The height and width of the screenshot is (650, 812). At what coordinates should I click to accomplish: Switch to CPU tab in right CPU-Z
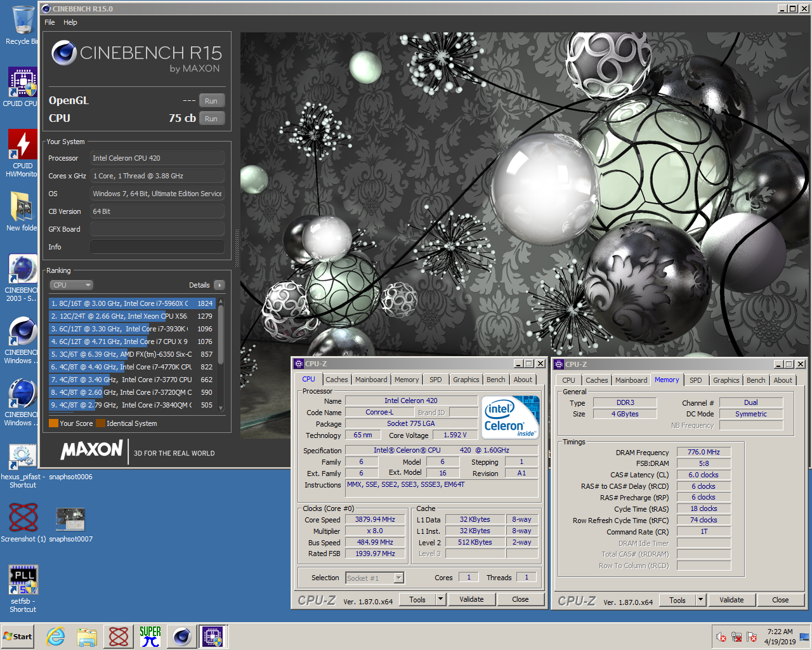569,380
